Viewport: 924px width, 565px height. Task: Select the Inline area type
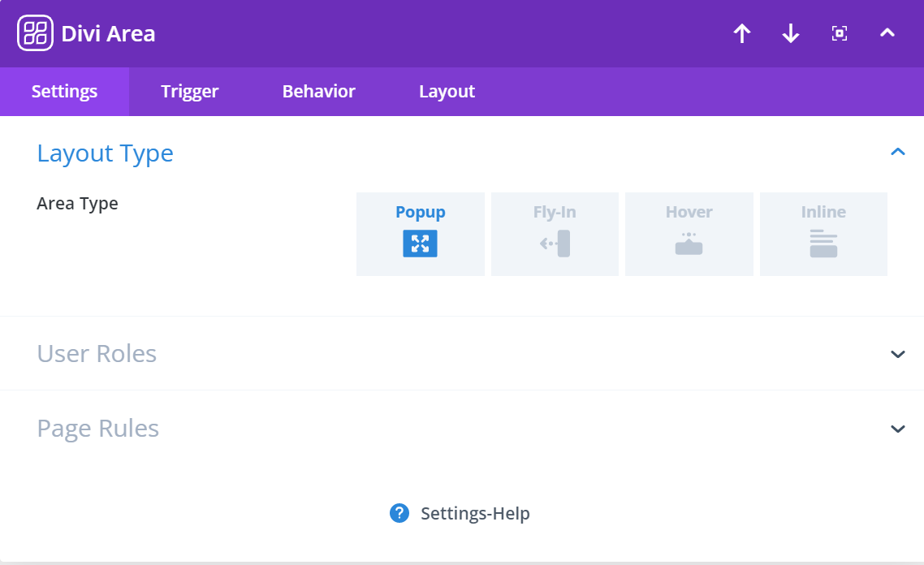click(823, 234)
